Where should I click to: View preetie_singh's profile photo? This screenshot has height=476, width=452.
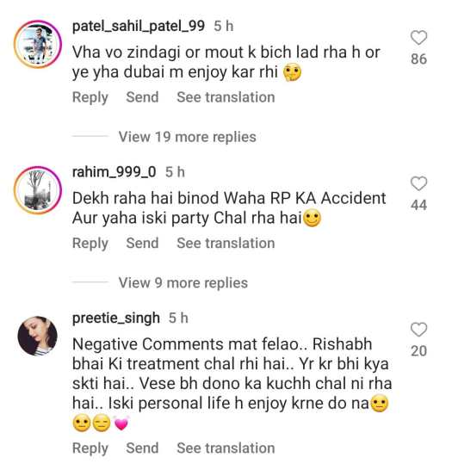click(x=38, y=336)
